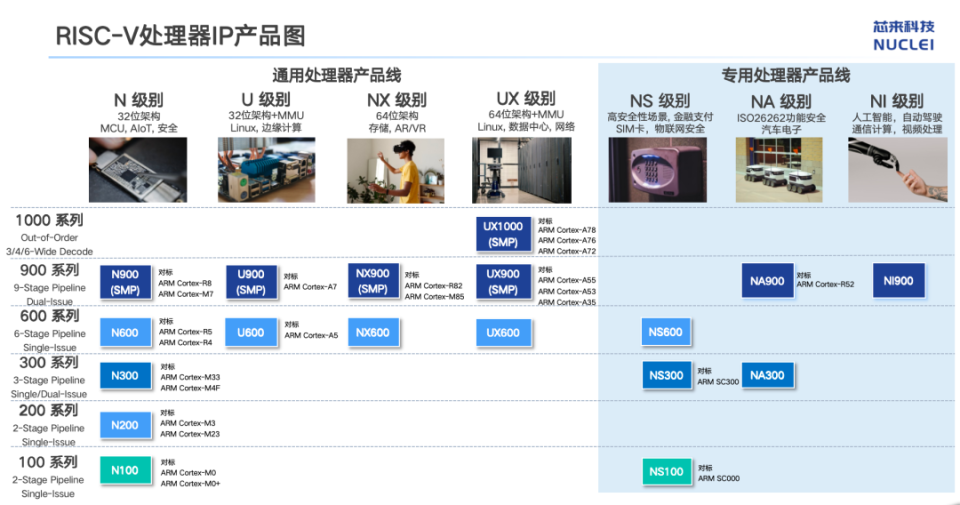Click the 'ARM Cortex-M23' benchmark text
The image size is (960, 505).
190,434
